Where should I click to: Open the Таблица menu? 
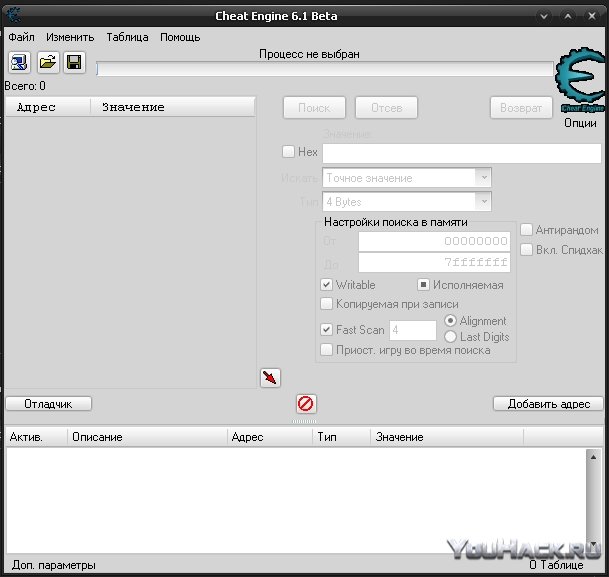pos(127,37)
